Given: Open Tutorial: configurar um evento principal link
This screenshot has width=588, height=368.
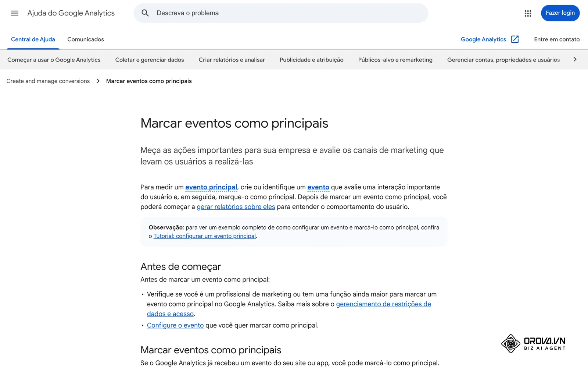Looking at the screenshot, I should pos(205,236).
